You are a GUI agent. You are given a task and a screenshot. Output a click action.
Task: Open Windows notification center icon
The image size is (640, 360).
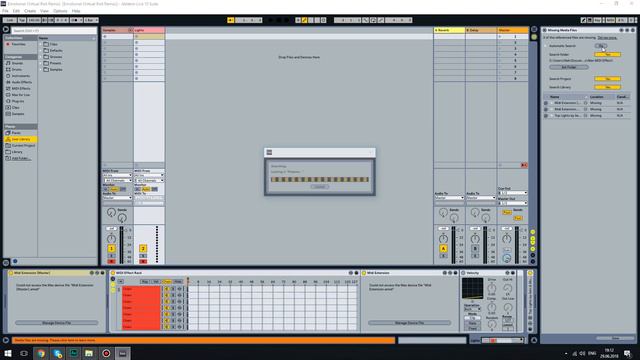coord(627,353)
